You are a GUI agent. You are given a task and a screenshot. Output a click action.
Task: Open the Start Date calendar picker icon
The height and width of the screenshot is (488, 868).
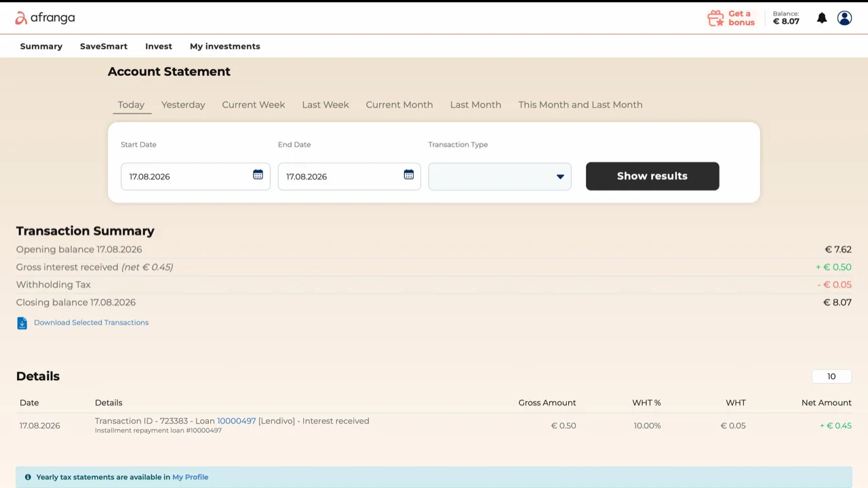(258, 175)
